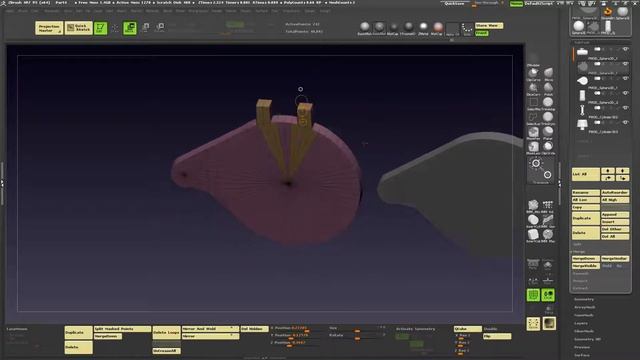Open the NanoMesh palette section
The height and width of the screenshot is (360, 640).
pos(584,315)
